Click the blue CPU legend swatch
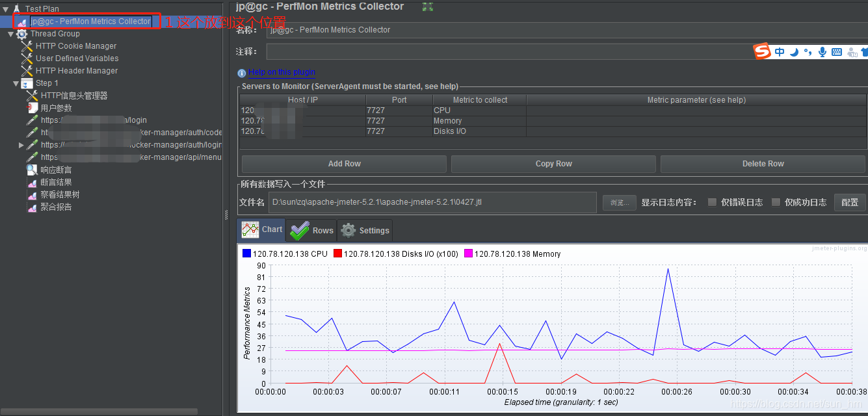This screenshot has height=416, width=868. pyautogui.click(x=246, y=253)
